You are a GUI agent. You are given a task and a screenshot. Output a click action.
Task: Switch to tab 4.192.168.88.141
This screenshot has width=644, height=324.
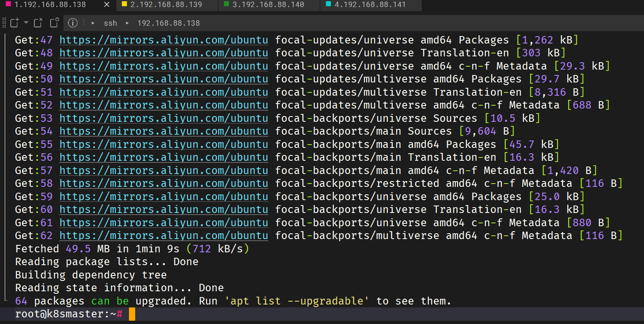click(371, 5)
